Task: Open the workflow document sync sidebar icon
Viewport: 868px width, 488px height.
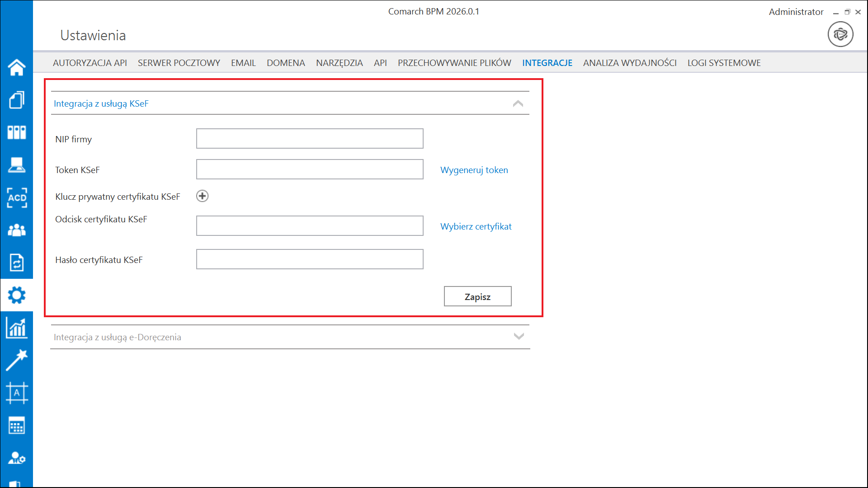Action: 17,263
